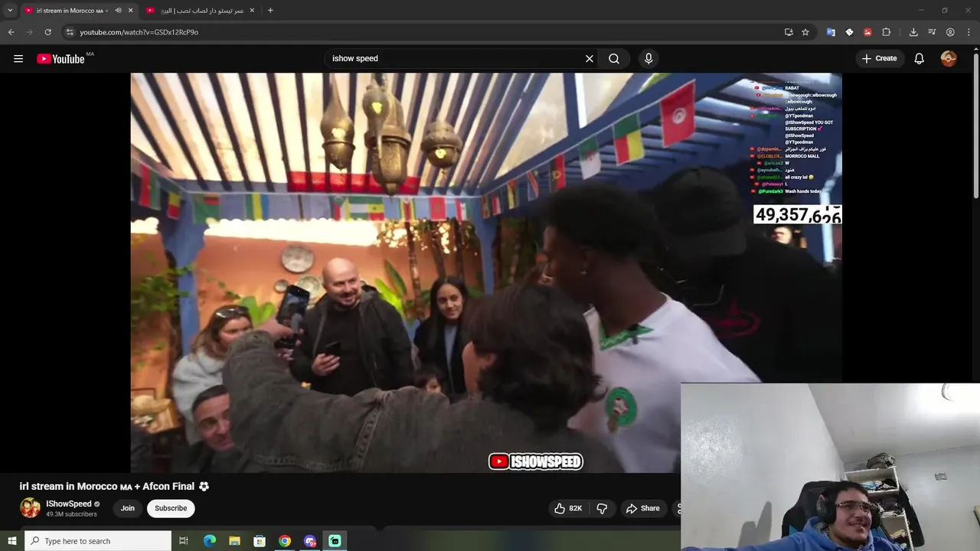Open the Windows Start menu
Image resolution: width=980 pixels, height=551 pixels.
pyautogui.click(x=11, y=541)
